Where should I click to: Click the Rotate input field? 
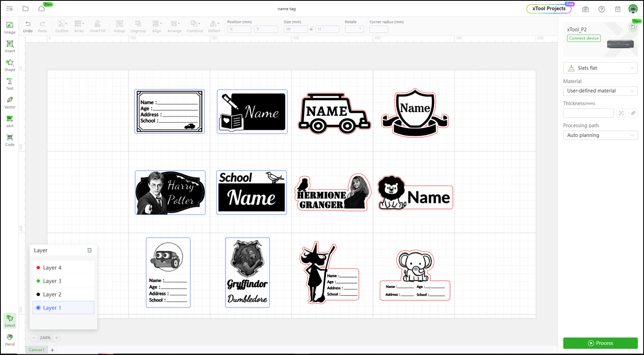[x=354, y=29]
